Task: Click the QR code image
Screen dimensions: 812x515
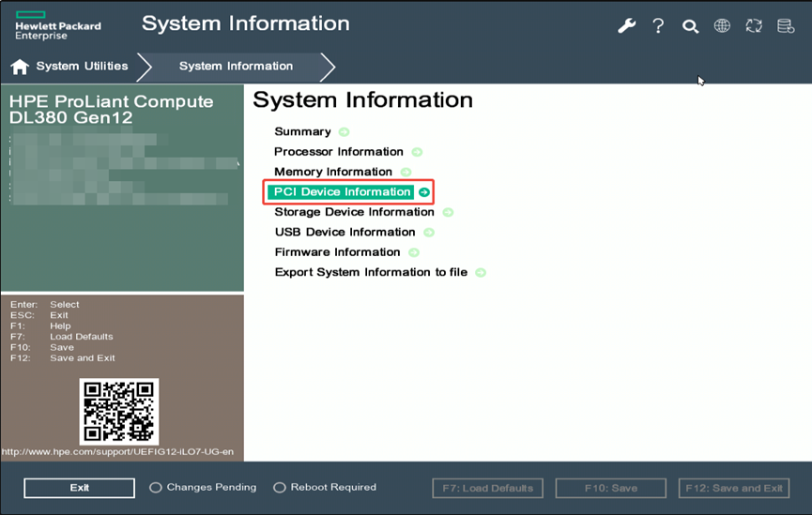Action: (x=119, y=410)
